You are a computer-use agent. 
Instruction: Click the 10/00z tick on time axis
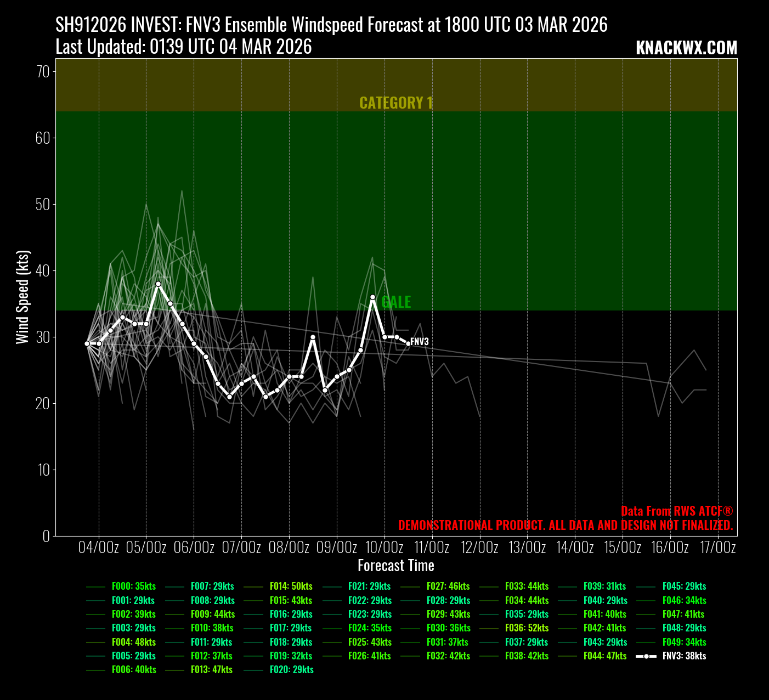384,547
